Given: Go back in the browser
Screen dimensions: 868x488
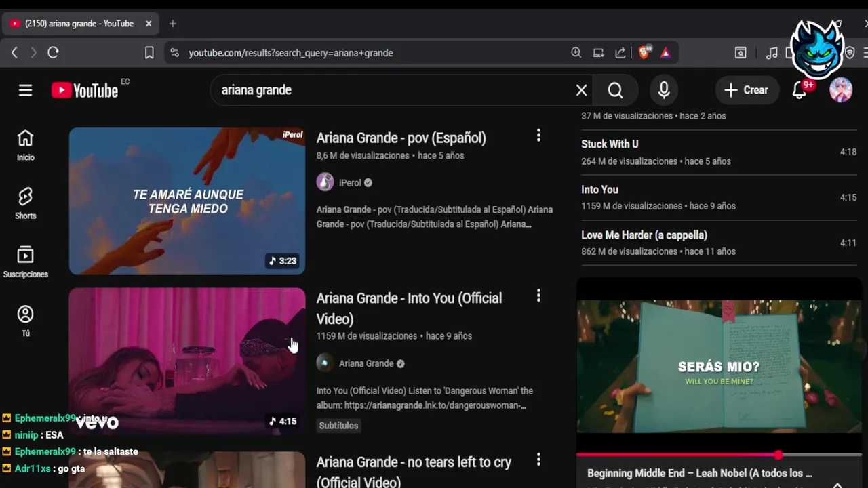Looking at the screenshot, I should click(x=14, y=52).
